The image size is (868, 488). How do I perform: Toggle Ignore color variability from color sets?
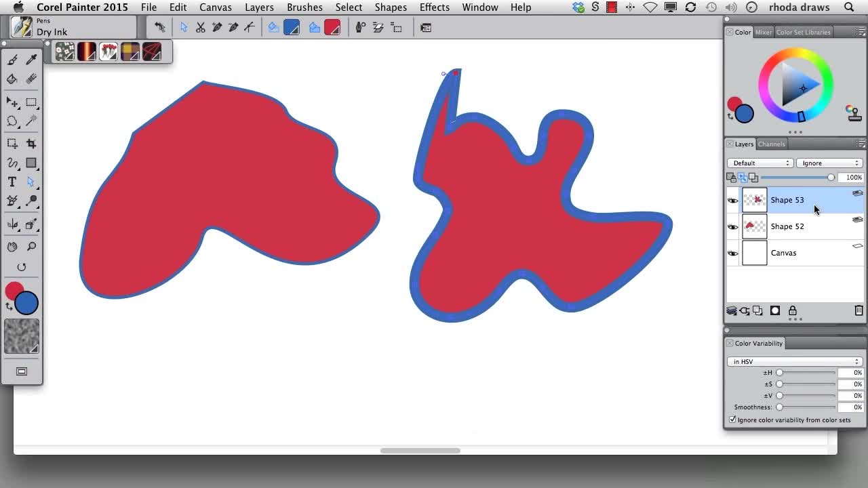pos(732,420)
